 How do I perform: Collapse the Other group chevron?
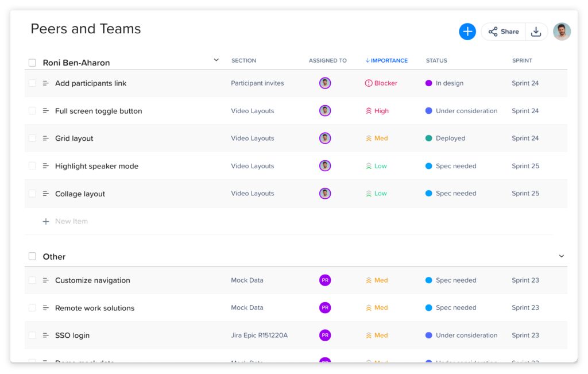(561, 256)
